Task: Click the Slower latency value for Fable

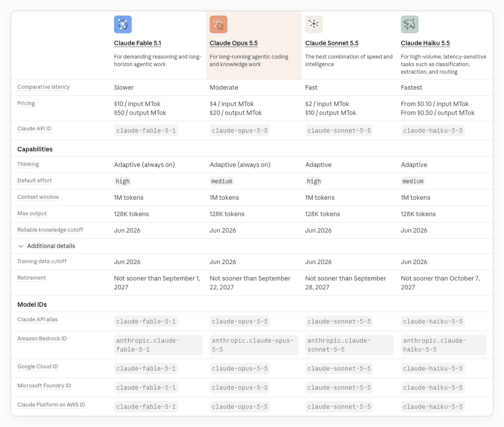Action: click(x=124, y=87)
